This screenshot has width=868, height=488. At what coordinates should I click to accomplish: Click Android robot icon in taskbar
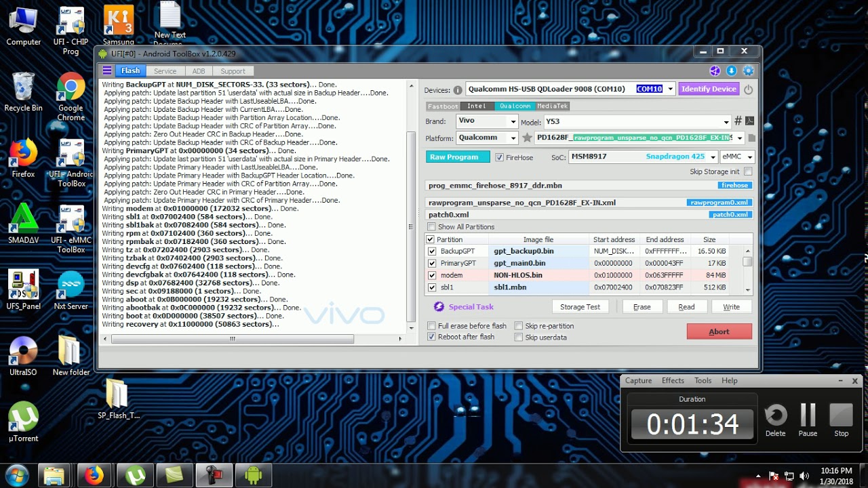pyautogui.click(x=254, y=476)
